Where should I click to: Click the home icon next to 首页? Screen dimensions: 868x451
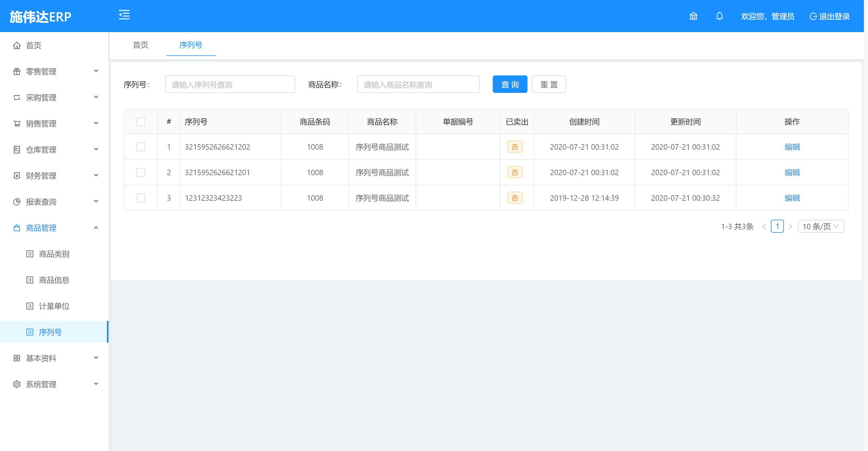pyautogui.click(x=17, y=46)
